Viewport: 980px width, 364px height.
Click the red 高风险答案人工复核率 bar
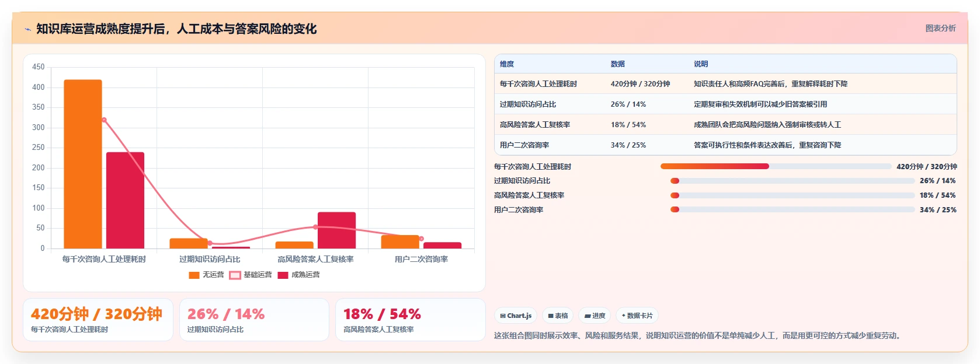click(x=336, y=230)
